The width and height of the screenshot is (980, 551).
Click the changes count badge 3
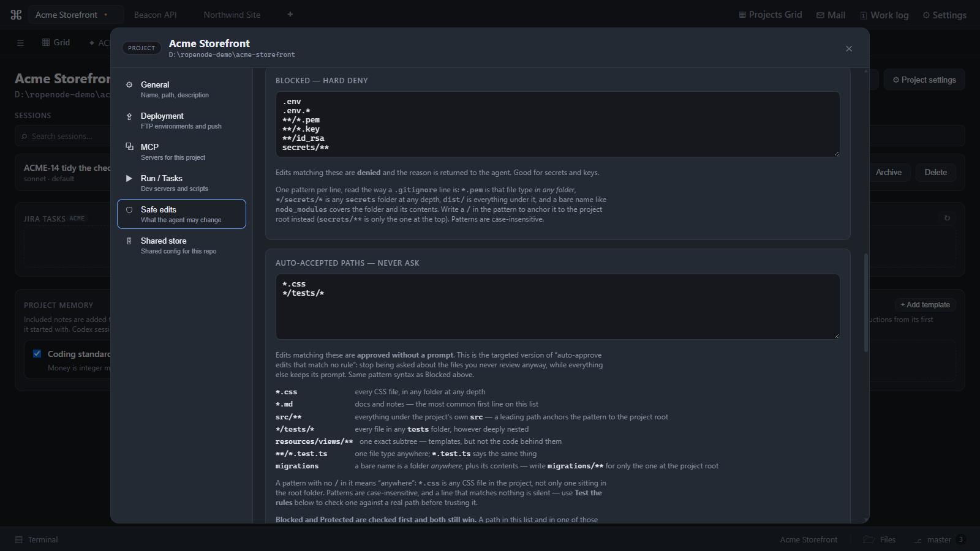point(960,540)
